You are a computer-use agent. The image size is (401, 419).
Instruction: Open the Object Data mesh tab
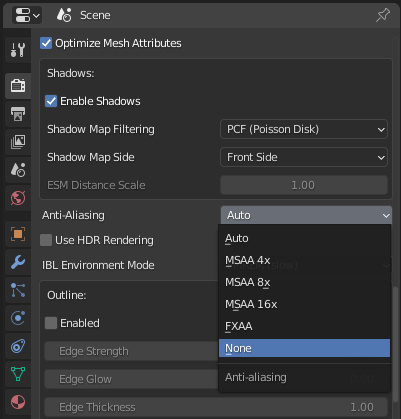[x=18, y=374]
